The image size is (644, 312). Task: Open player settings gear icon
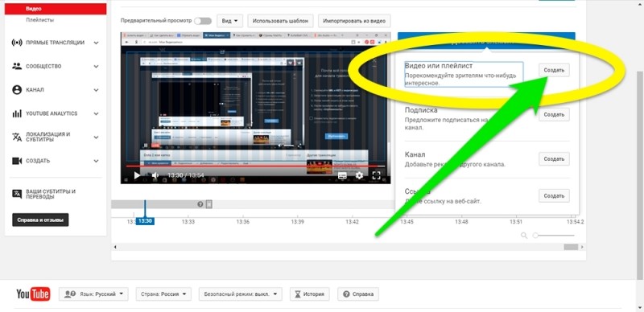click(x=359, y=175)
